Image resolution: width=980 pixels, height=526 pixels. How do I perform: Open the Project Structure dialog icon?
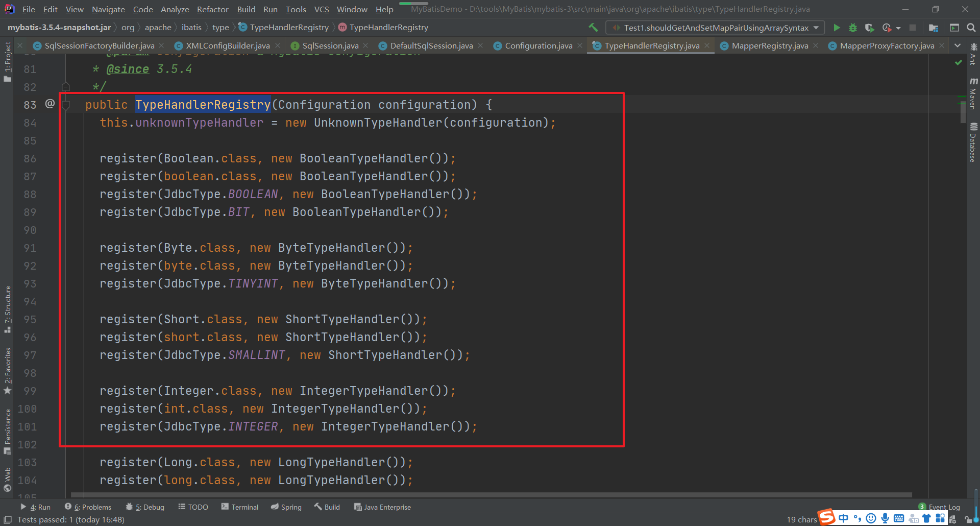click(934, 28)
